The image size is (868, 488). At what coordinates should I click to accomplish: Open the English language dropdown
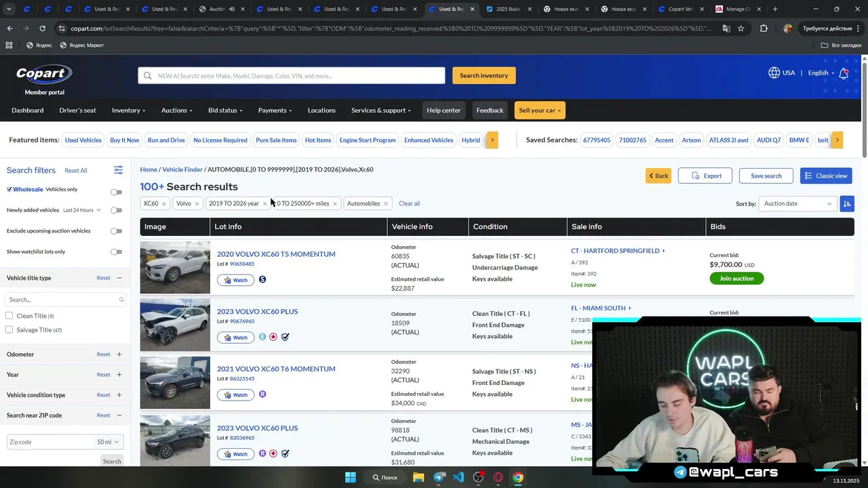click(x=821, y=73)
